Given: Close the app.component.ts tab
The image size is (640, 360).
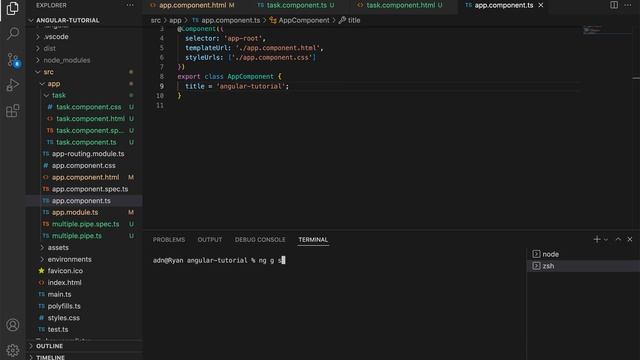Looking at the screenshot, I should (x=541, y=5).
